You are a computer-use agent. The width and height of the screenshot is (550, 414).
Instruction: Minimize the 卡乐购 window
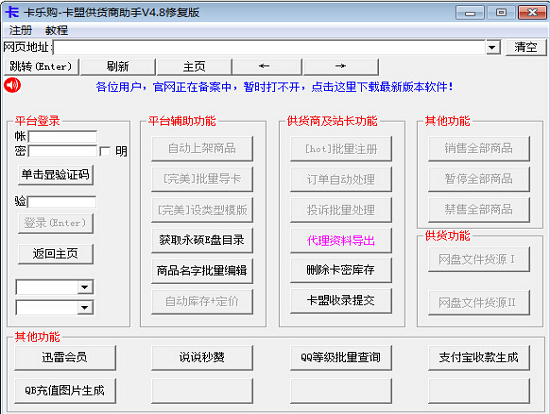tap(470, 13)
